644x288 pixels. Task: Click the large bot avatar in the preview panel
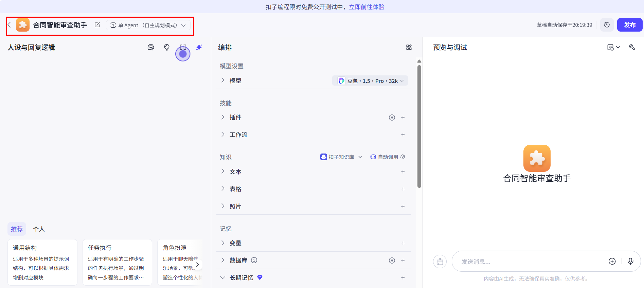coord(537,158)
